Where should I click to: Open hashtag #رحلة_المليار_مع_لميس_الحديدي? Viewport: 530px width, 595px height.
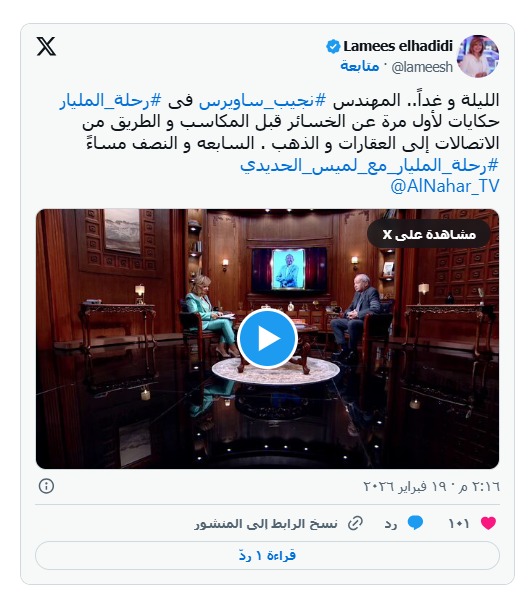[x=369, y=165]
